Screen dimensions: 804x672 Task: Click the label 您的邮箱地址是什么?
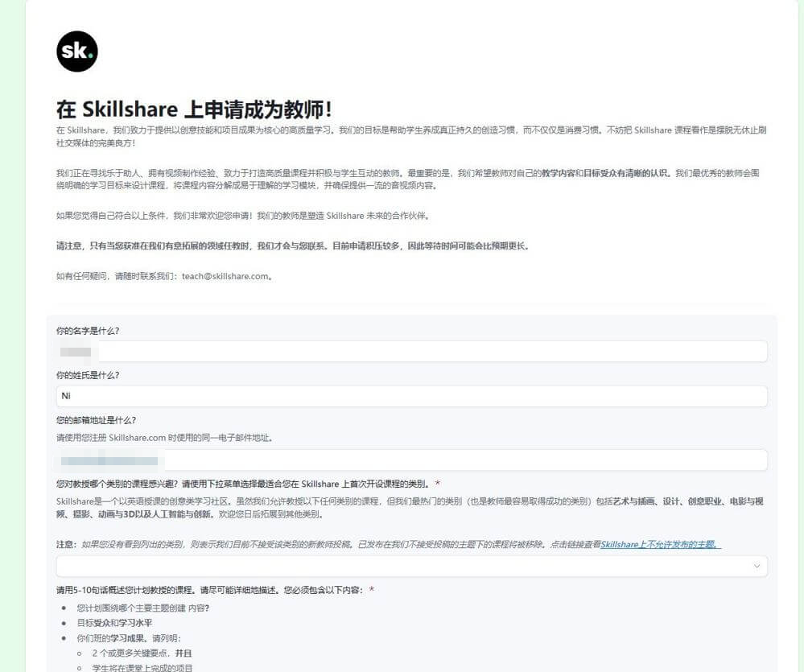click(x=96, y=420)
